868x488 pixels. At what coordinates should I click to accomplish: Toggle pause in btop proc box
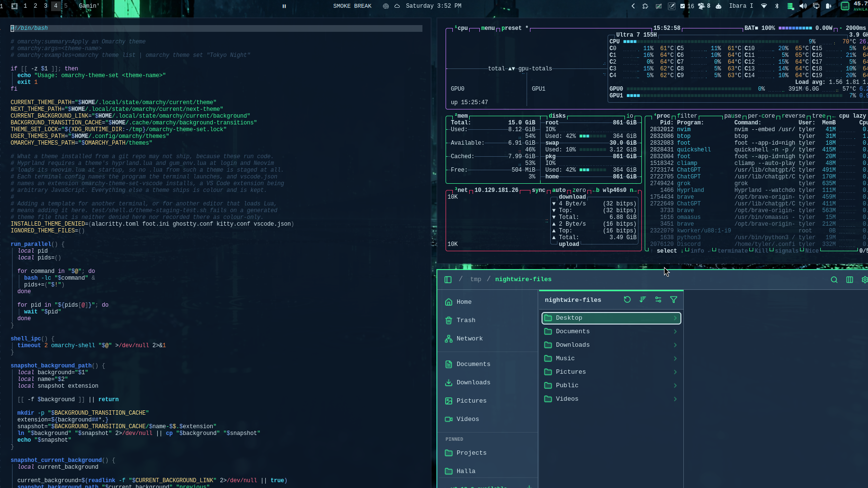tap(732, 116)
